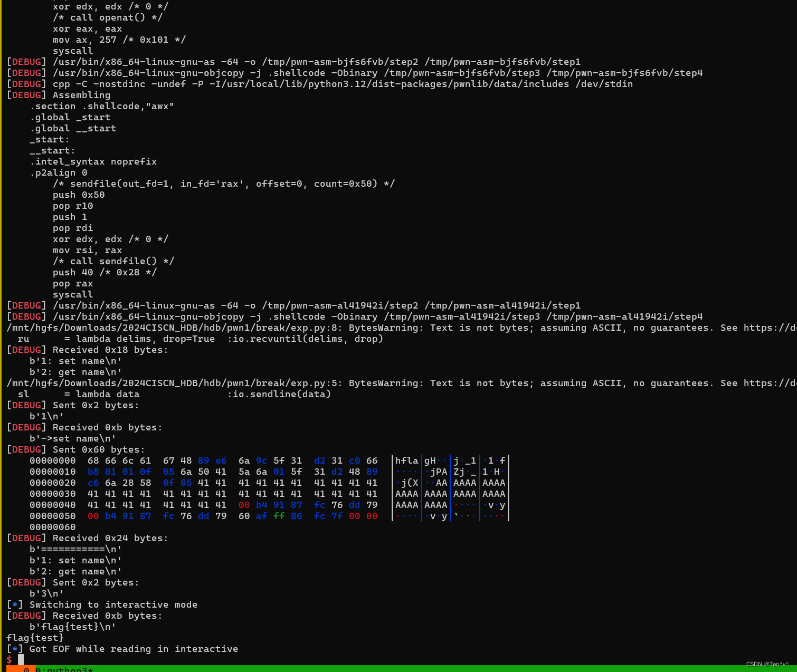Click the 'push 0x50' instruction
The width and height of the screenshot is (797, 672).
(x=79, y=195)
